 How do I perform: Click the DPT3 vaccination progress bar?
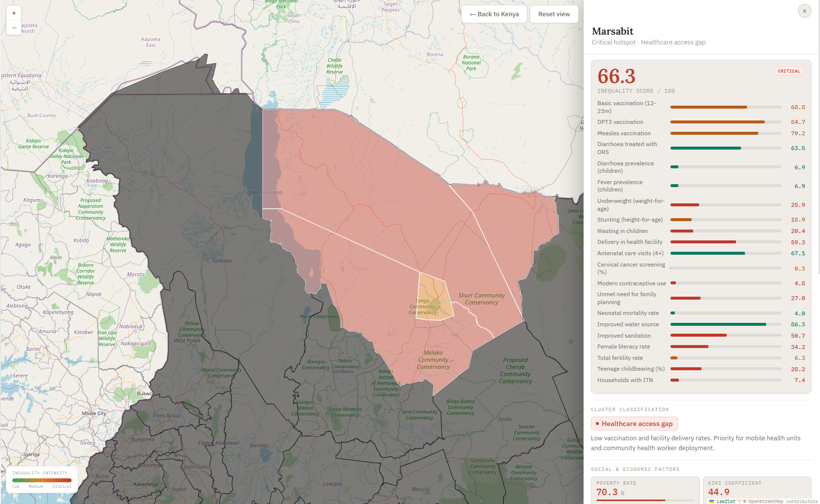(726, 122)
